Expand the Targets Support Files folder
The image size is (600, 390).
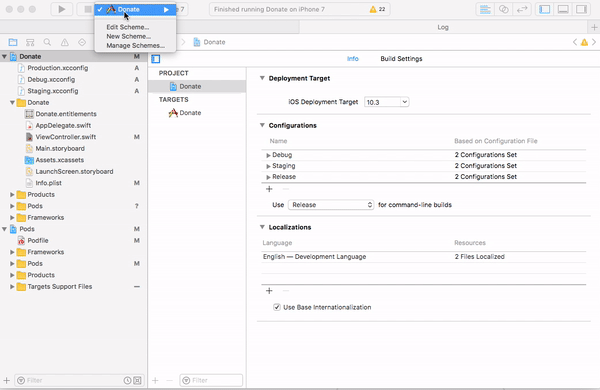tap(12, 286)
